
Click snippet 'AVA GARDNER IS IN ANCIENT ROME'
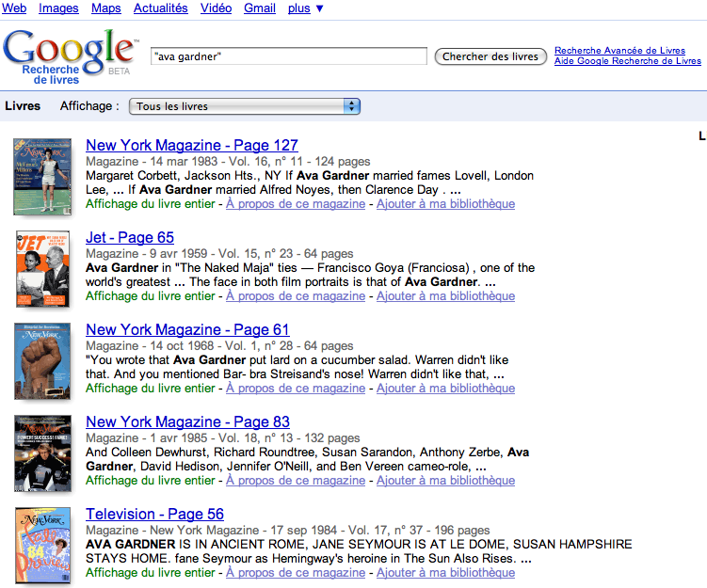(359, 551)
